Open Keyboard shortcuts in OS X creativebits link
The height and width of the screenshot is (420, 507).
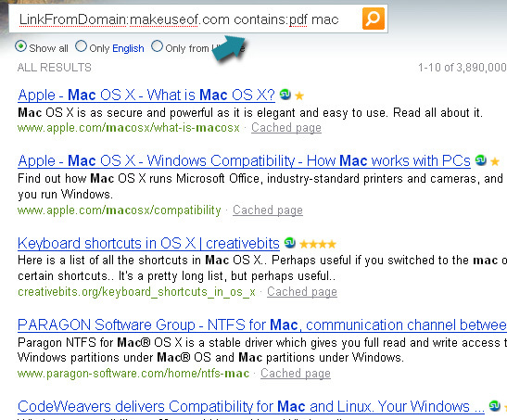[x=148, y=244]
